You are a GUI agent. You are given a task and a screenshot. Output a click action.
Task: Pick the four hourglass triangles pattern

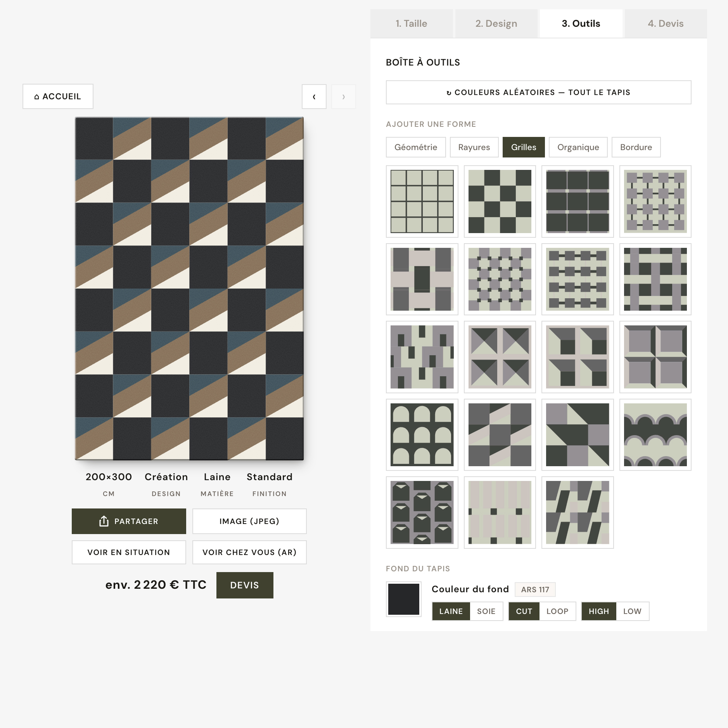500,357
